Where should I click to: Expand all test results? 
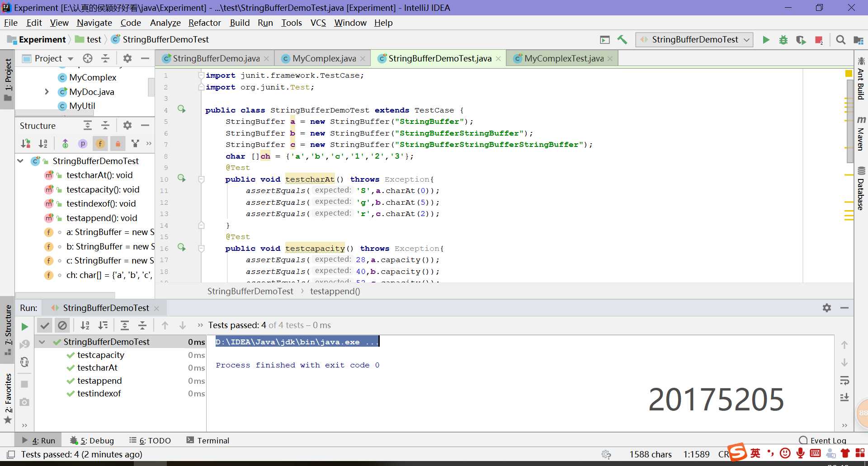pyautogui.click(x=125, y=325)
